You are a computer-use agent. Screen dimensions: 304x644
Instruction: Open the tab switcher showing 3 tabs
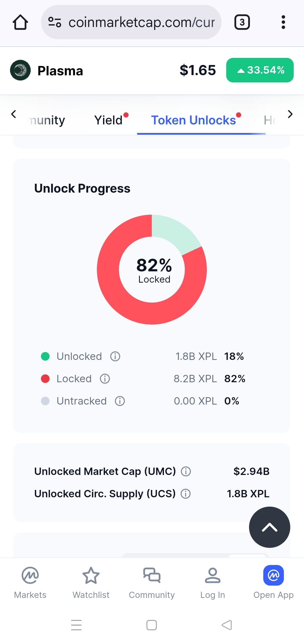tap(242, 22)
